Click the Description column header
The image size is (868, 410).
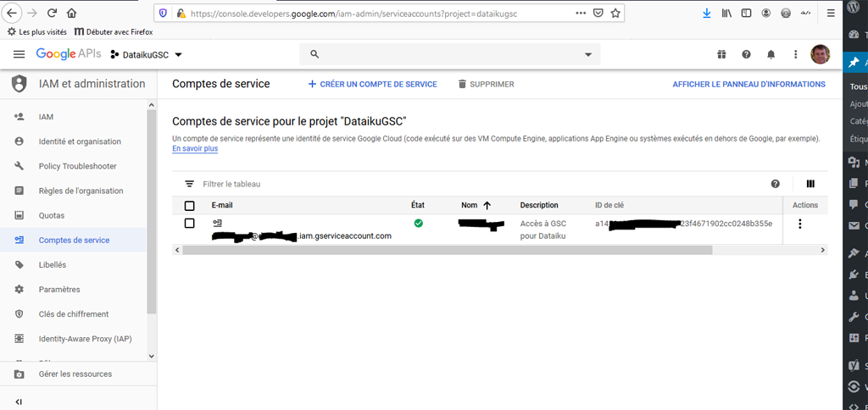point(539,205)
